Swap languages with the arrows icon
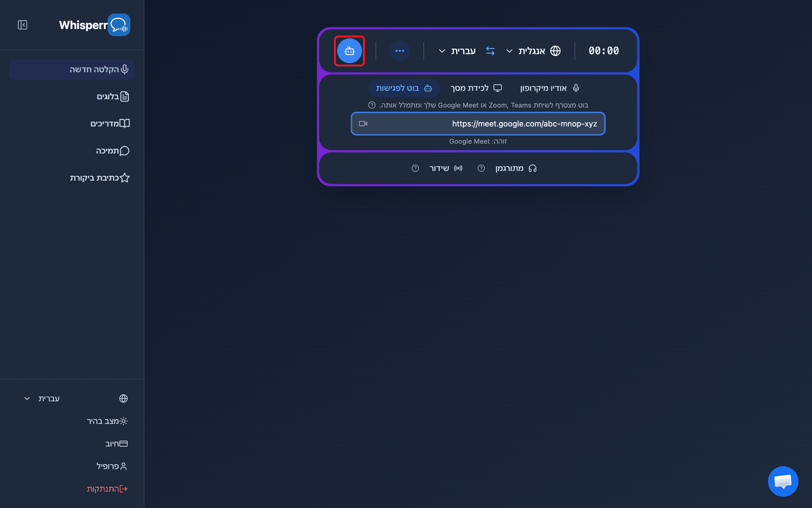This screenshot has height=508, width=812. point(490,51)
